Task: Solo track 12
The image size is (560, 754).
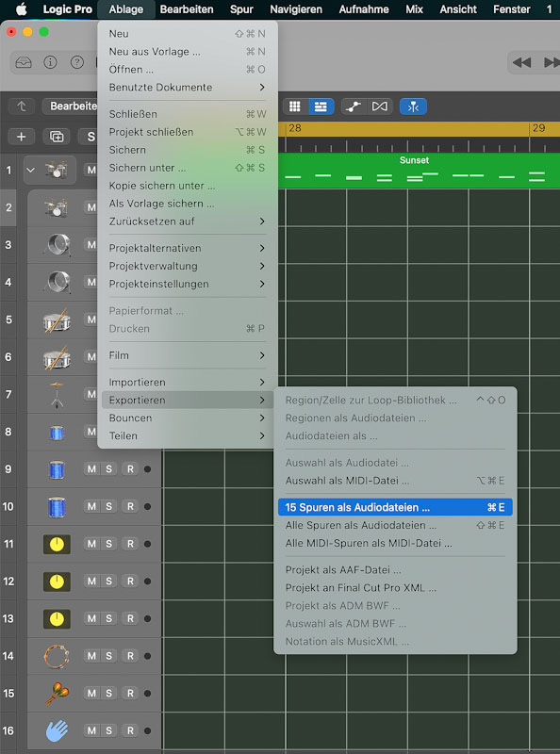Action: click(108, 582)
